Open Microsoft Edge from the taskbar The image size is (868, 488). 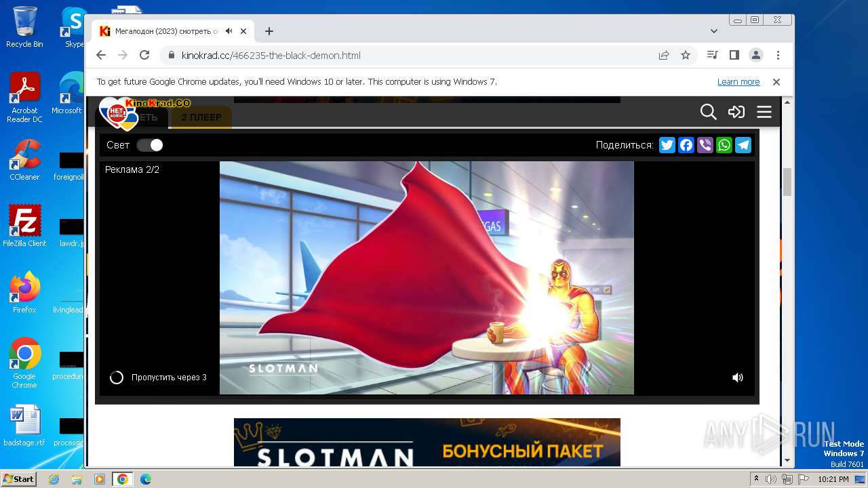[x=146, y=479]
